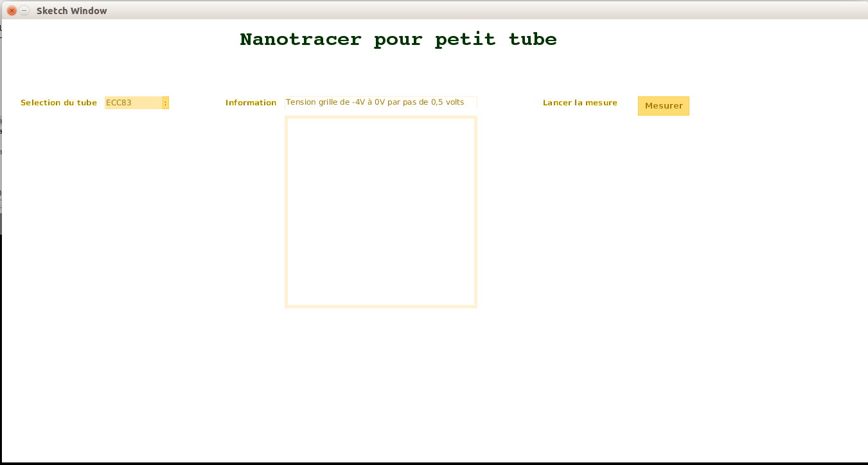The image size is (868, 465).
Task: Click the Information text field
Action: pos(380,102)
